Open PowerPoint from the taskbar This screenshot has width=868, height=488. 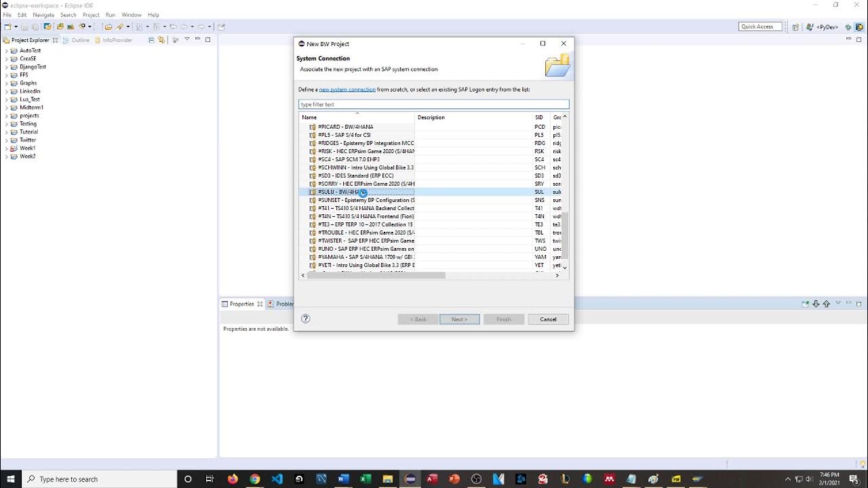coord(454,479)
